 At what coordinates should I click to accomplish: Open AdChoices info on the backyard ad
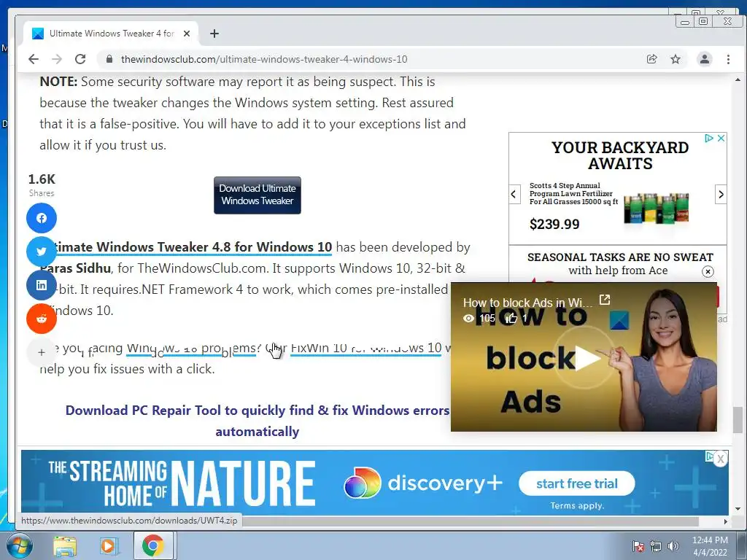[709, 138]
